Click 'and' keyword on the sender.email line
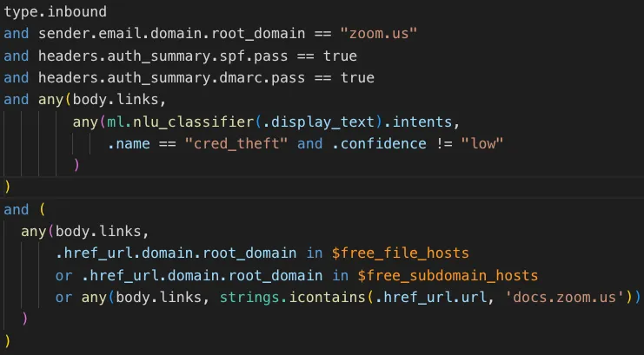The width and height of the screenshot is (644, 355). (17, 34)
